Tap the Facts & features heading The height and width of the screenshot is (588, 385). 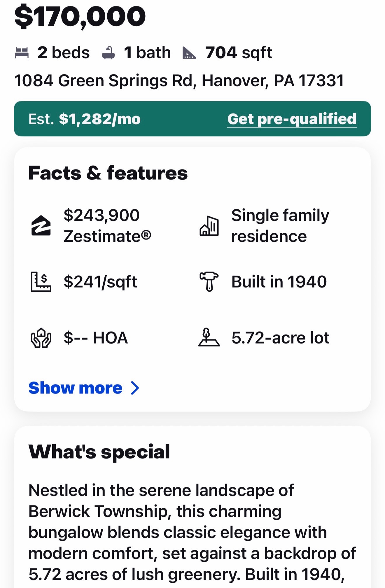click(108, 173)
